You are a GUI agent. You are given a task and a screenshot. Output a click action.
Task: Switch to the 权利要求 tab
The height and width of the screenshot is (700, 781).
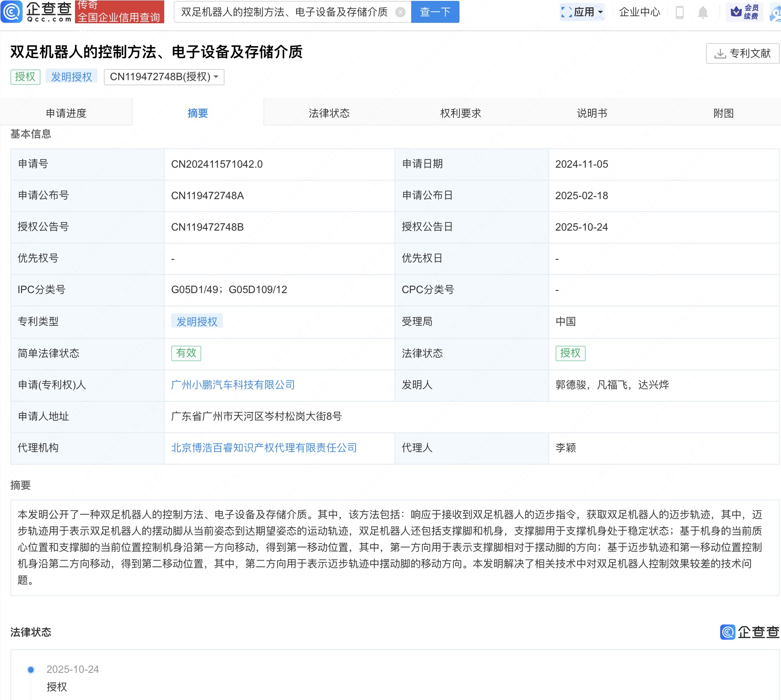click(x=460, y=113)
